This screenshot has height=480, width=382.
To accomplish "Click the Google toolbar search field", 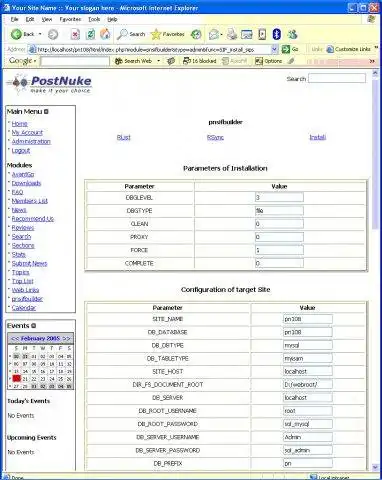I will click(75, 61).
